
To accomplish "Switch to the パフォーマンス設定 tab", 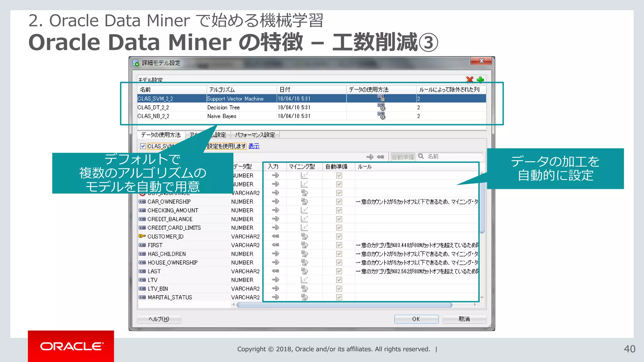I will (x=255, y=135).
